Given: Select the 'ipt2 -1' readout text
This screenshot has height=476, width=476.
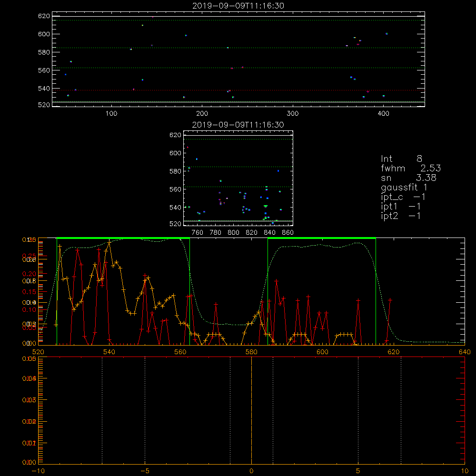Looking at the screenshot, I should (x=401, y=216).
